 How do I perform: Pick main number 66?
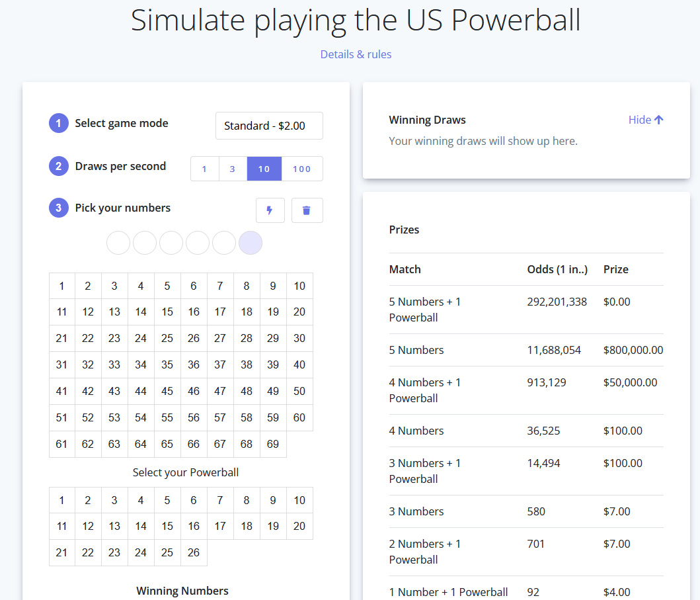[x=194, y=444]
